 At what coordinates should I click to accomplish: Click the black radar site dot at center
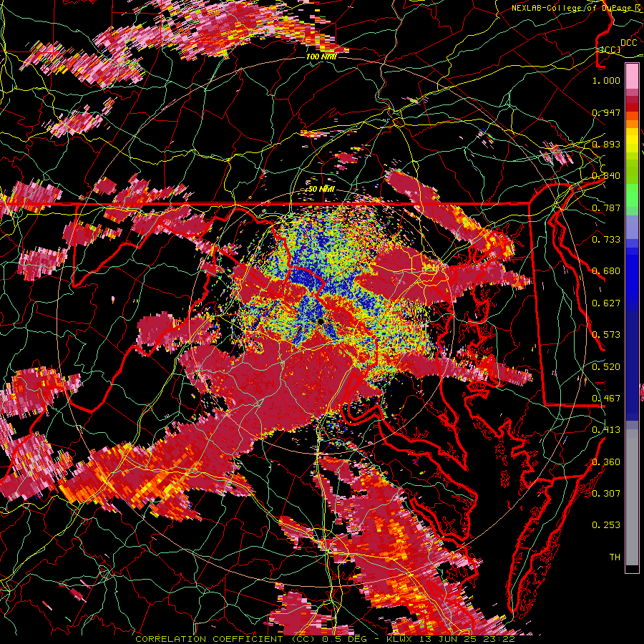coord(321,321)
